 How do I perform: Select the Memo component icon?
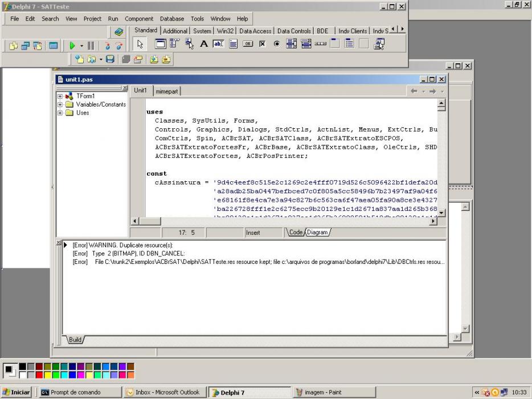pos(233,43)
